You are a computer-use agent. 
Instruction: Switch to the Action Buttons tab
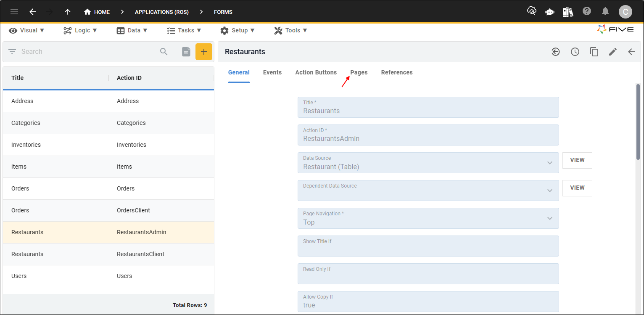pos(316,72)
